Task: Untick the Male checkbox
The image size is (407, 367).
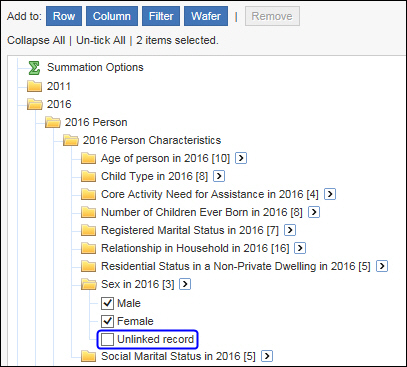Action: pyautogui.click(x=107, y=303)
